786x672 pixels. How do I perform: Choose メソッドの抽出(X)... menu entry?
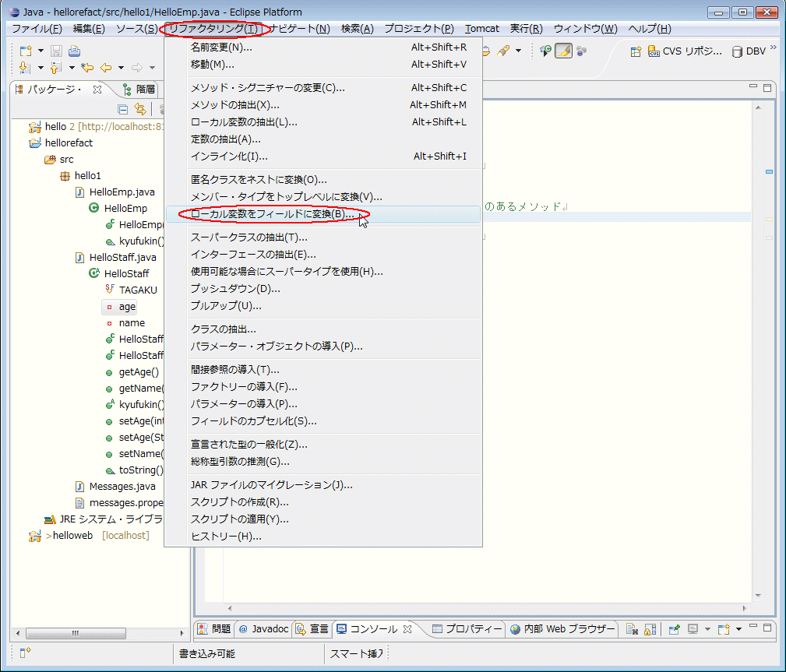tap(323, 105)
